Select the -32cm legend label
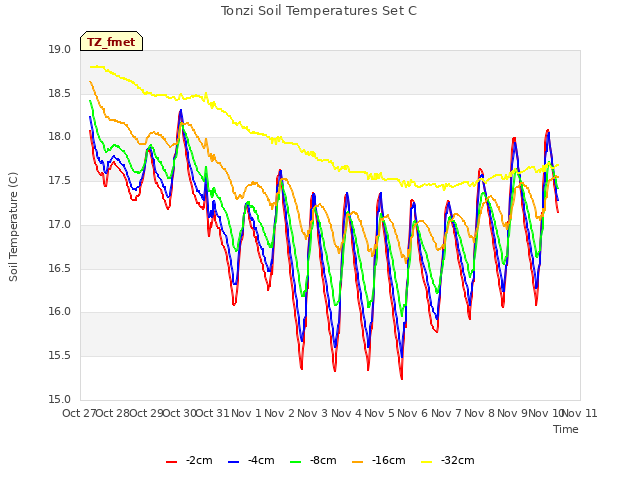This screenshot has height=480, width=640. click(458, 460)
